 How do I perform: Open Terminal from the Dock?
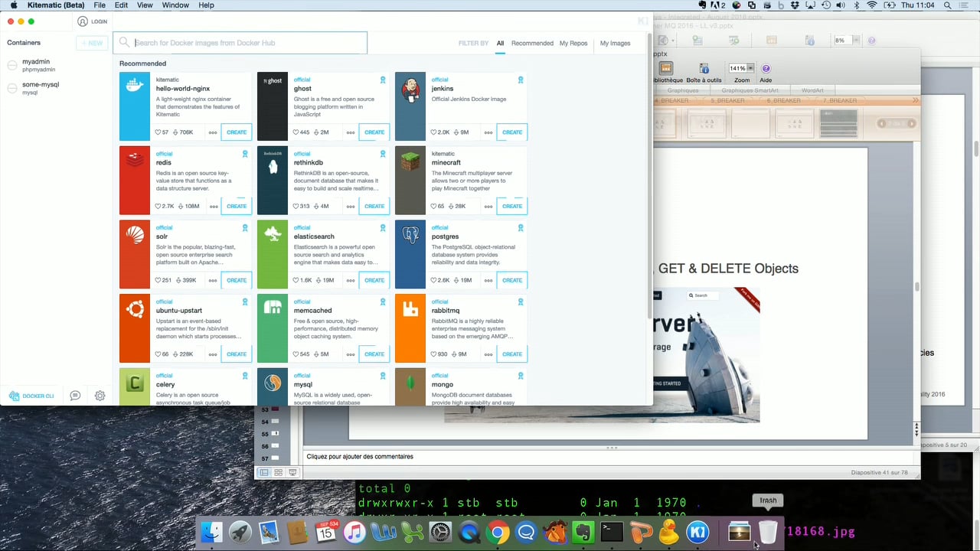(612, 533)
